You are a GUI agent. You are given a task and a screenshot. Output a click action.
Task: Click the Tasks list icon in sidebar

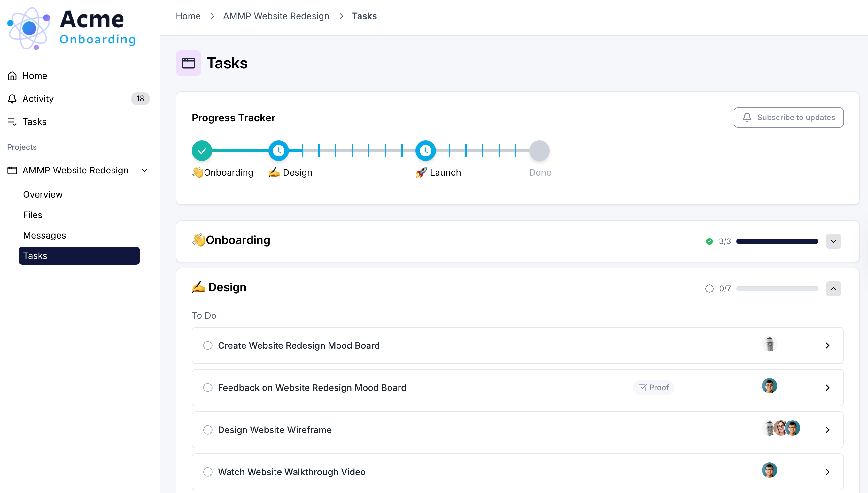coord(12,122)
